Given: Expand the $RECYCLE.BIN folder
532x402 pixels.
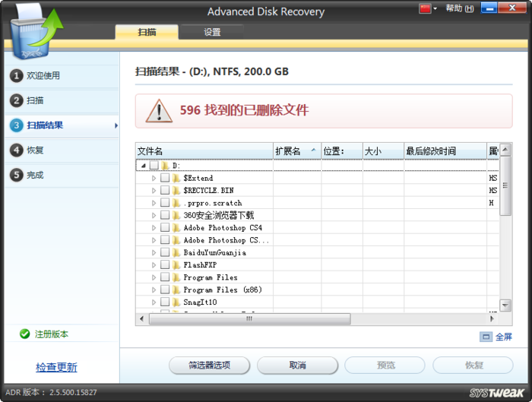Looking at the screenshot, I should click(154, 191).
